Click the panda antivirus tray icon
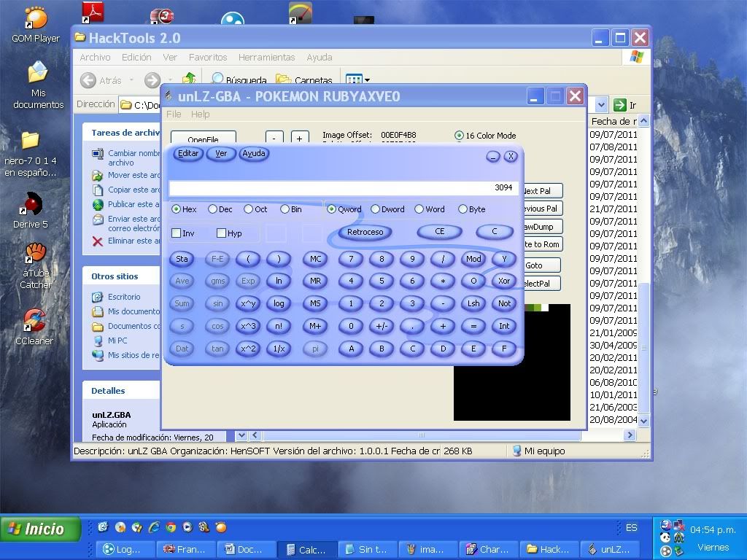Screen dimensions: 747x560 click(x=665, y=537)
